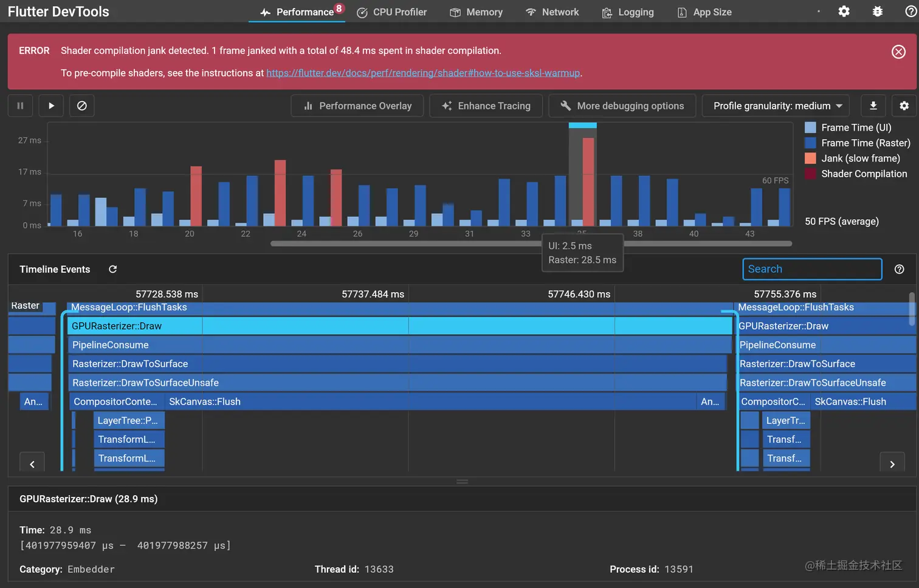The height and width of the screenshot is (588, 919).
Task: Select the red raster bar of frame 35
Action: tap(588, 182)
